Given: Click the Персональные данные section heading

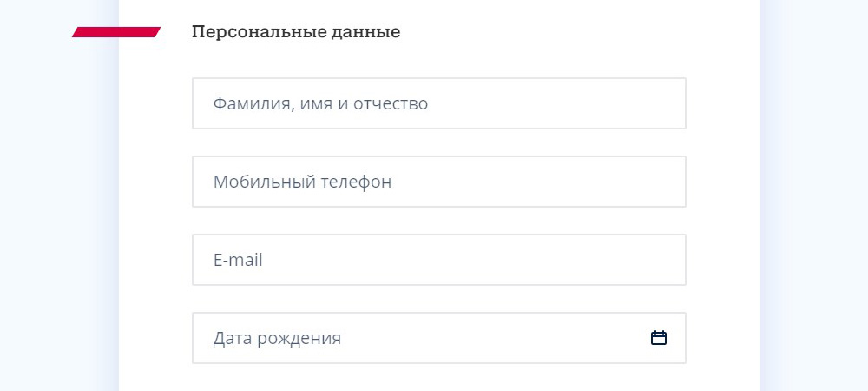Looking at the screenshot, I should coord(295,33).
